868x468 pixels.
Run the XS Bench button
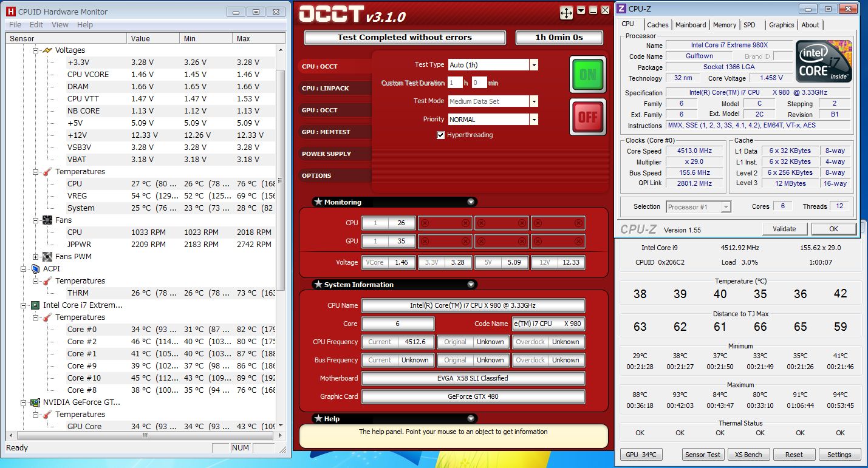(x=748, y=455)
